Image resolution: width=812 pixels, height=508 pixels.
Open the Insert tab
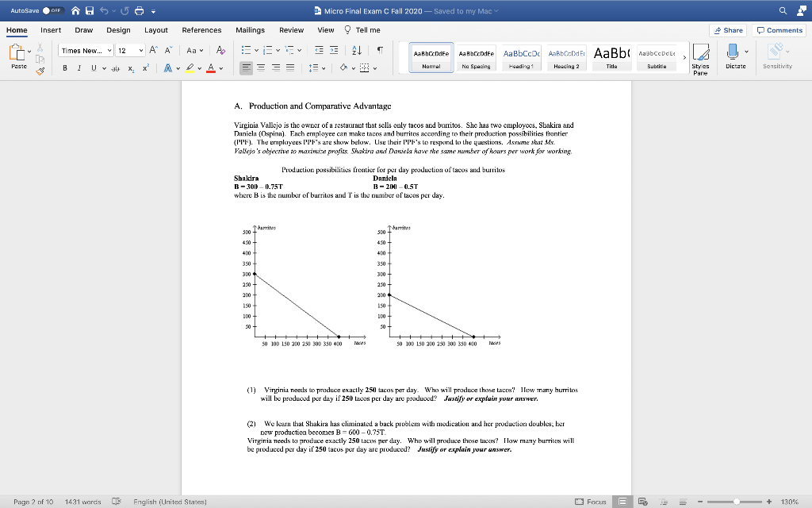tap(51, 30)
